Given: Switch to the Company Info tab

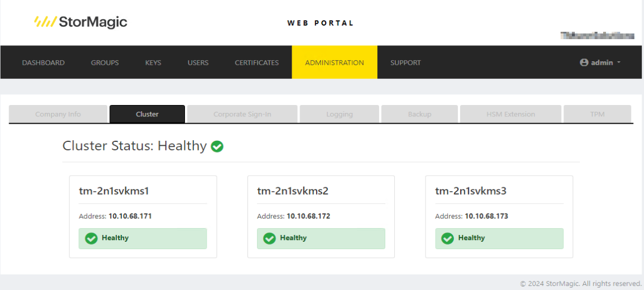Looking at the screenshot, I should coord(58,114).
